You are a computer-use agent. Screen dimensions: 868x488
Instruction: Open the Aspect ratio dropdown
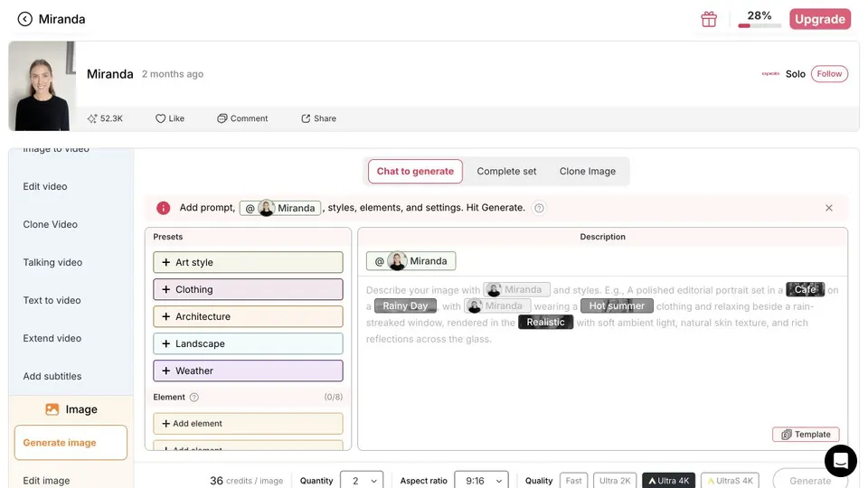[x=481, y=480]
